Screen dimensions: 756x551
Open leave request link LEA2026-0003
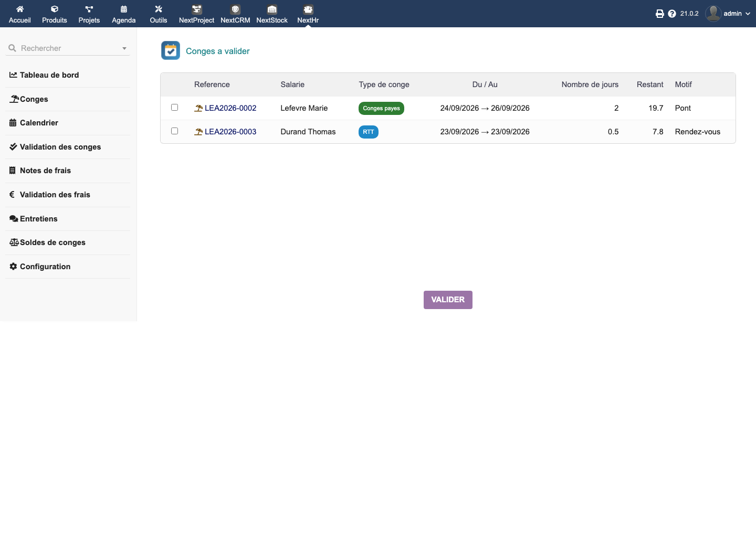[230, 132]
